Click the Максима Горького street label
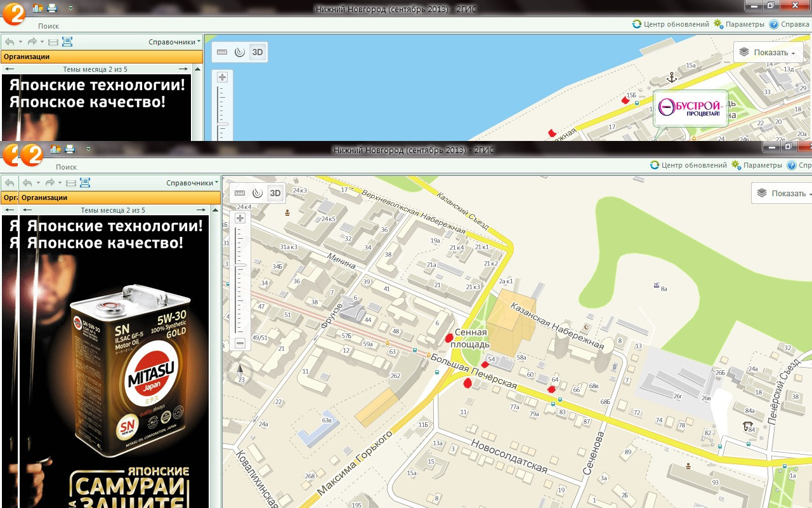The width and height of the screenshot is (812, 508). [354, 462]
